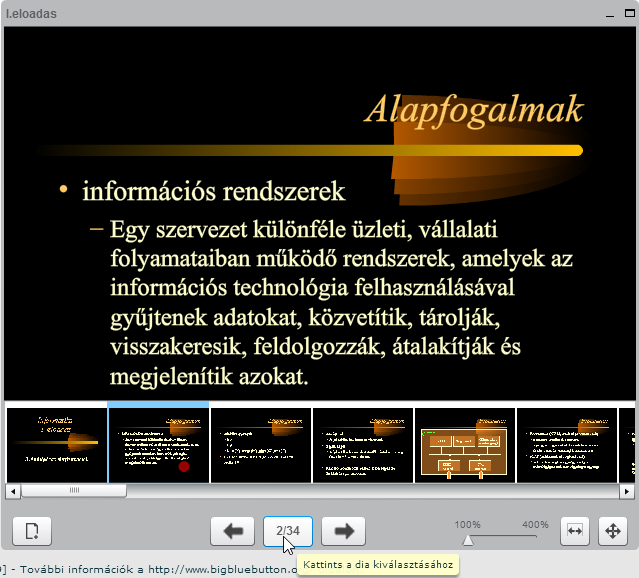The height and width of the screenshot is (578, 639).
Task: Select the fourth slide thumbnail
Action: [x=363, y=445]
